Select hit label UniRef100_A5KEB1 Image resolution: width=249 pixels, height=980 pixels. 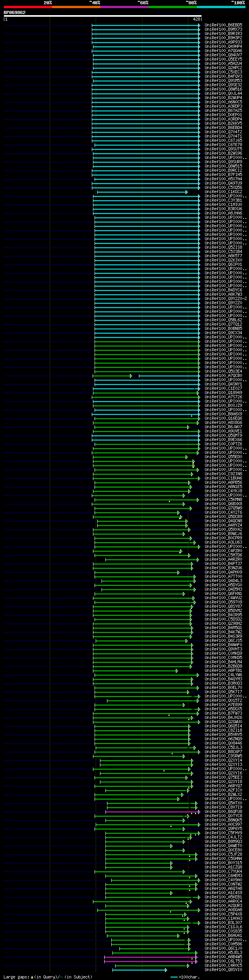coord(223,897)
